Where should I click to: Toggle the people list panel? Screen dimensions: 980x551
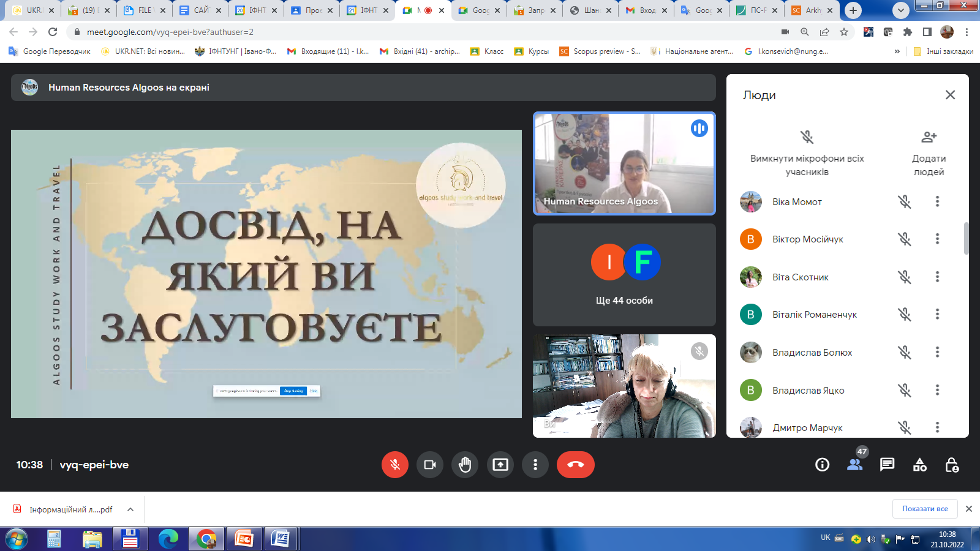[x=855, y=465]
